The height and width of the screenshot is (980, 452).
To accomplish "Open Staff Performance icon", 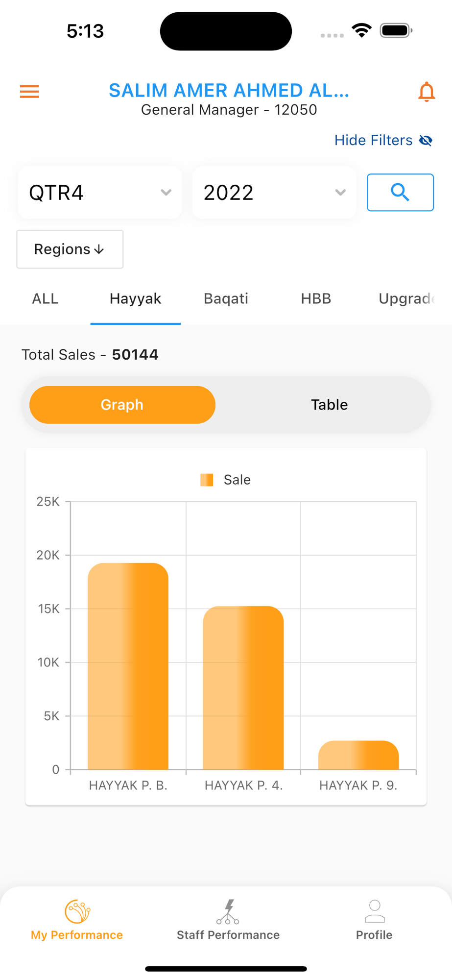I will click(228, 911).
